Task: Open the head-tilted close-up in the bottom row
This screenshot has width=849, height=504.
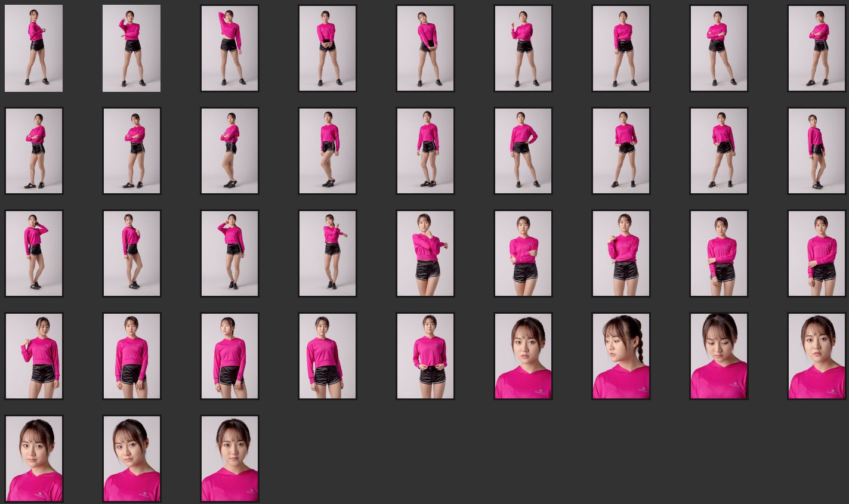Action: pos(132,459)
